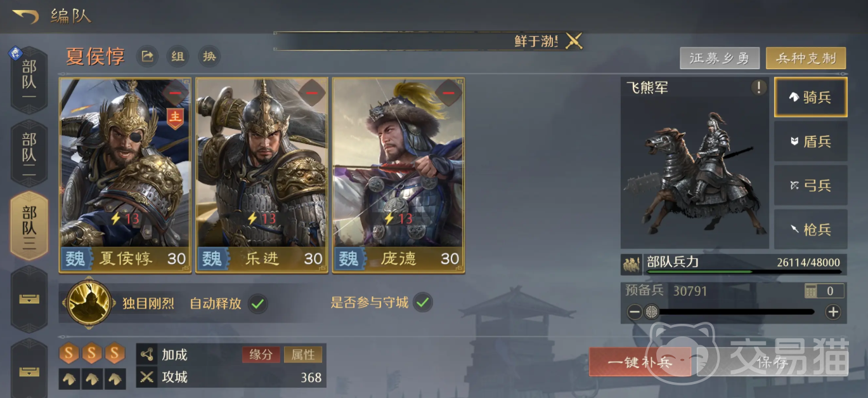Click the reserve troop slider handle
The width and height of the screenshot is (868, 398).
(652, 312)
